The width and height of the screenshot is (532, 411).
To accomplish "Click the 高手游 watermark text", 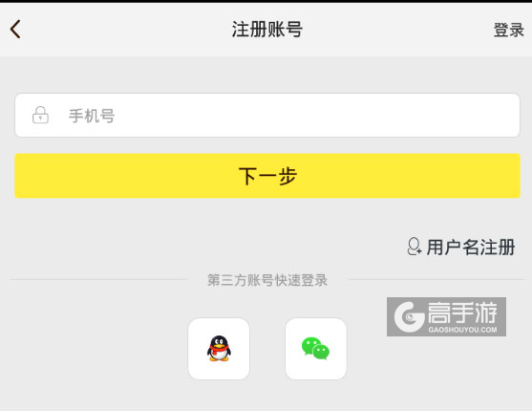I will (x=462, y=313).
